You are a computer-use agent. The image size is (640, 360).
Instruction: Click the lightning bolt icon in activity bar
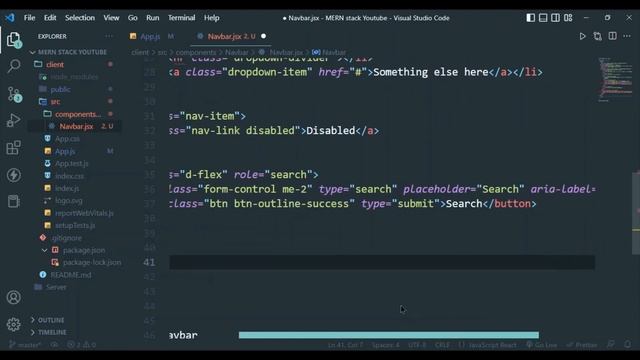[x=13, y=175]
